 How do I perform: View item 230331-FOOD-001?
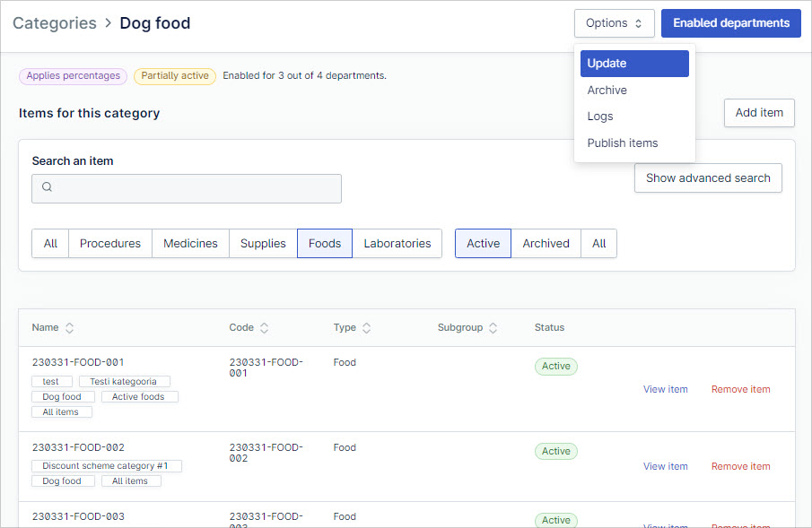coord(666,389)
